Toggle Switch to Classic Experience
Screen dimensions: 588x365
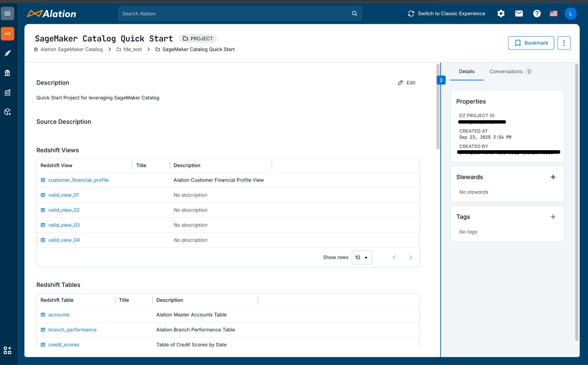coord(446,13)
